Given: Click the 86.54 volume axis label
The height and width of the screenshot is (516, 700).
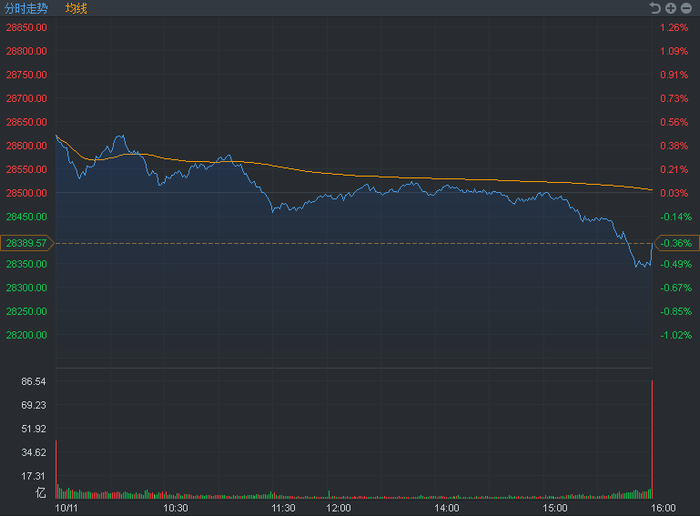Looking at the screenshot, I should [34, 382].
